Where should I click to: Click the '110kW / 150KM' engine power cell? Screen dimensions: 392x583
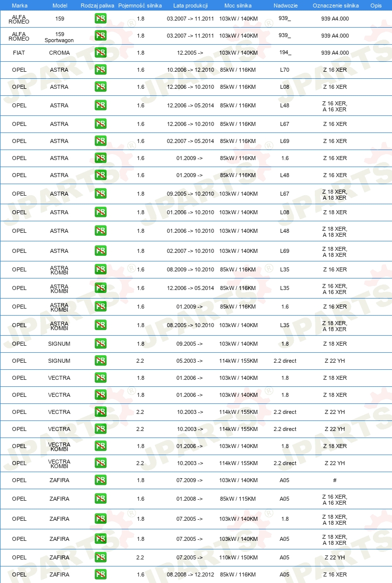click(238, 558)
